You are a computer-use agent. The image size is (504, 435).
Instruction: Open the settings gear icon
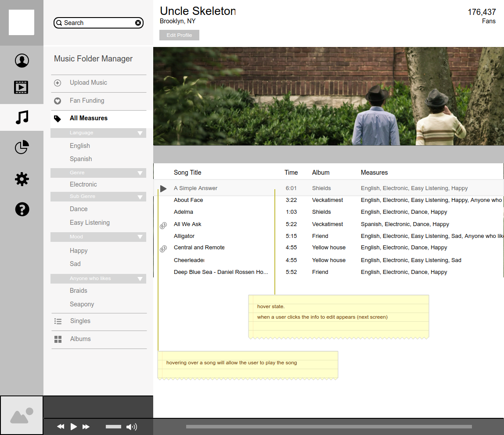coord(22,179)
